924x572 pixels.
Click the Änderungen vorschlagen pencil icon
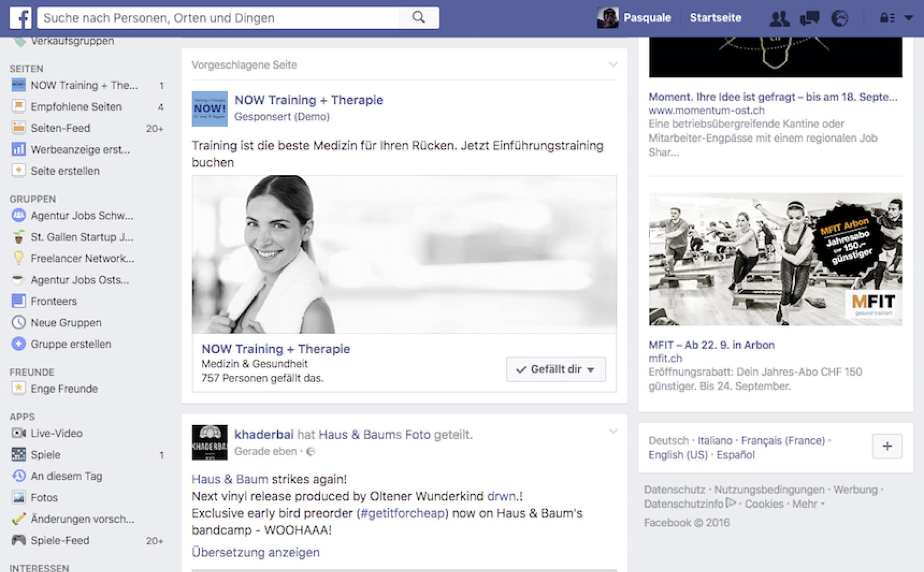click(18, 518)
